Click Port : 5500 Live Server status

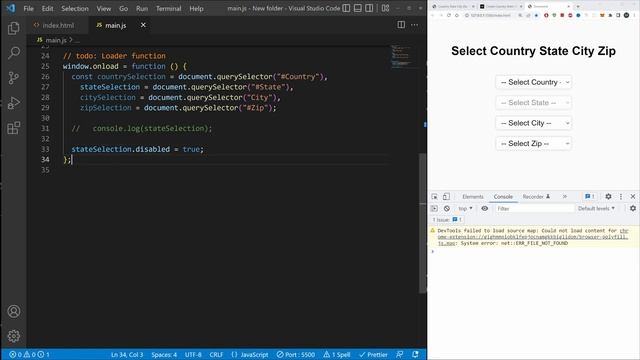(x=296, y=354)
